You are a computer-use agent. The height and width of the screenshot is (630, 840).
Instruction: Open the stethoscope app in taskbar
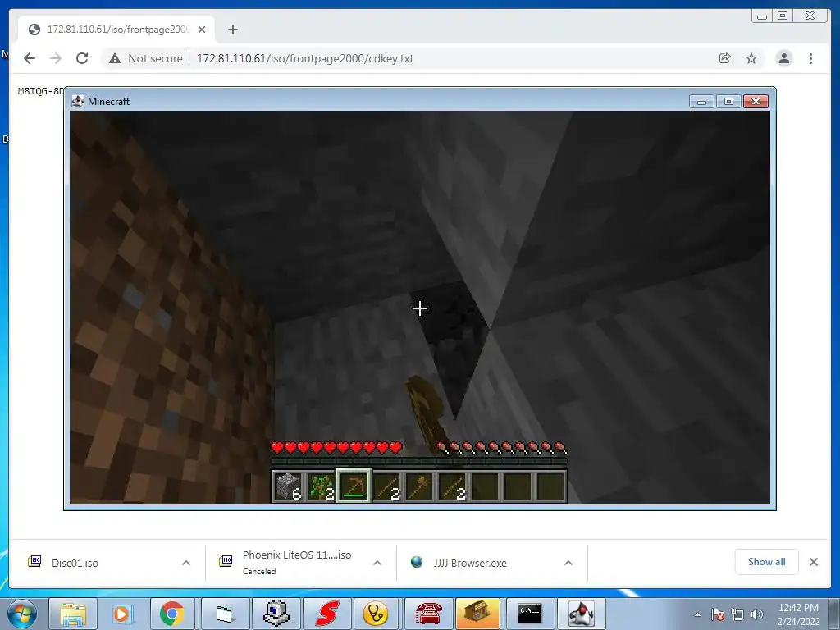(x=376, y=614)
